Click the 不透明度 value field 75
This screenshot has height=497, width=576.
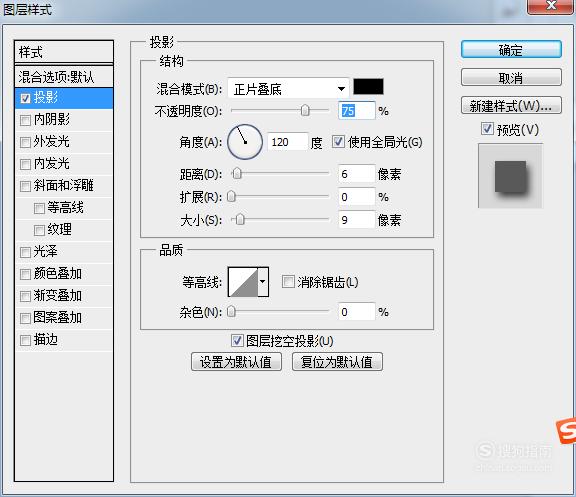point(357,111)
